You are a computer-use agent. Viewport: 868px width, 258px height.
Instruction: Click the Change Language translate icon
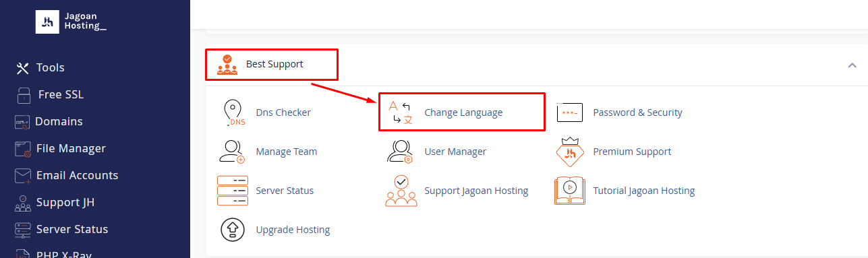click(401, 112)
